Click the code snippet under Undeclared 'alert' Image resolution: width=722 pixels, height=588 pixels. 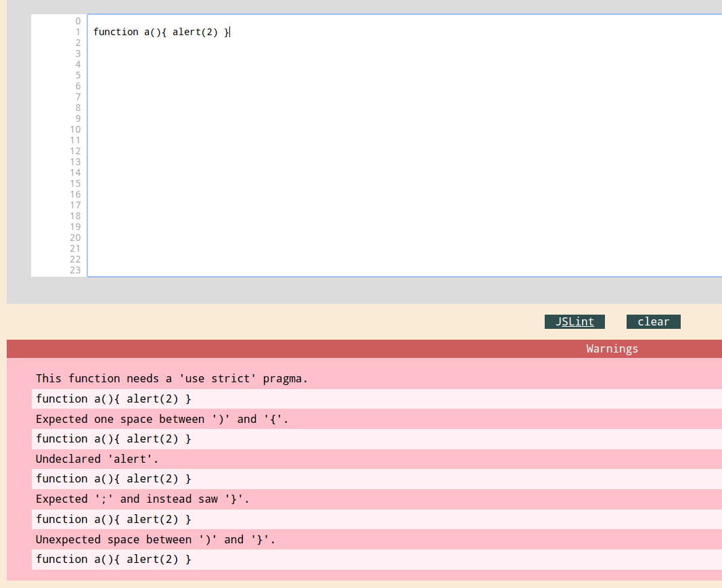click(114, 478)
